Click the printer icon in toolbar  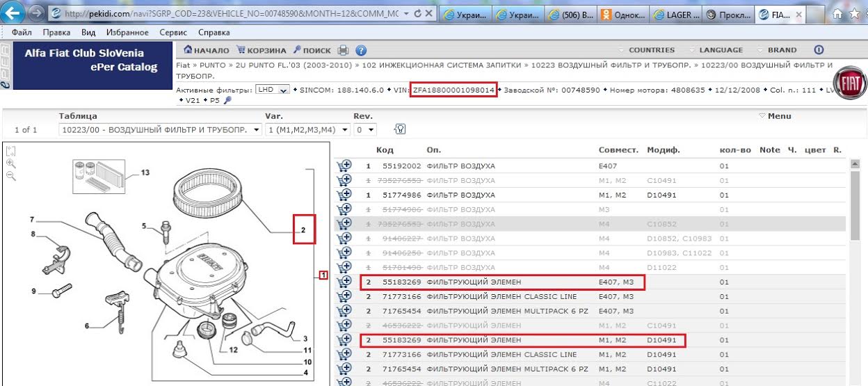coord(343,50)
